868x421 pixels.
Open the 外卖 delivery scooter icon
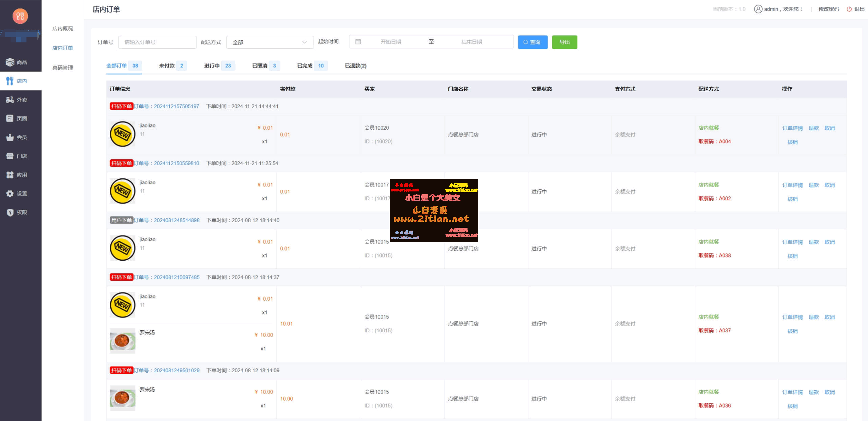10,100
